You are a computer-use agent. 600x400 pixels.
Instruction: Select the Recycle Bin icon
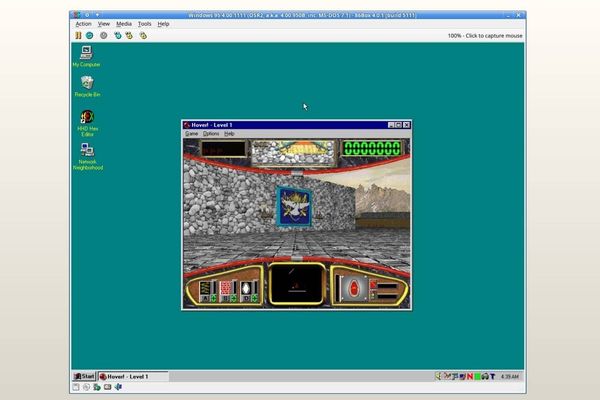pyautogui.click(x=87, y=86)
